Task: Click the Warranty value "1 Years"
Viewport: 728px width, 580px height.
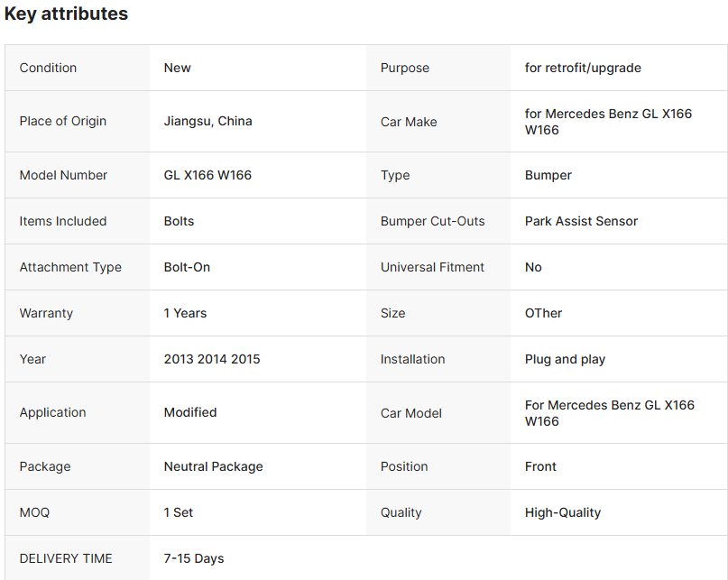Action: 185,313
